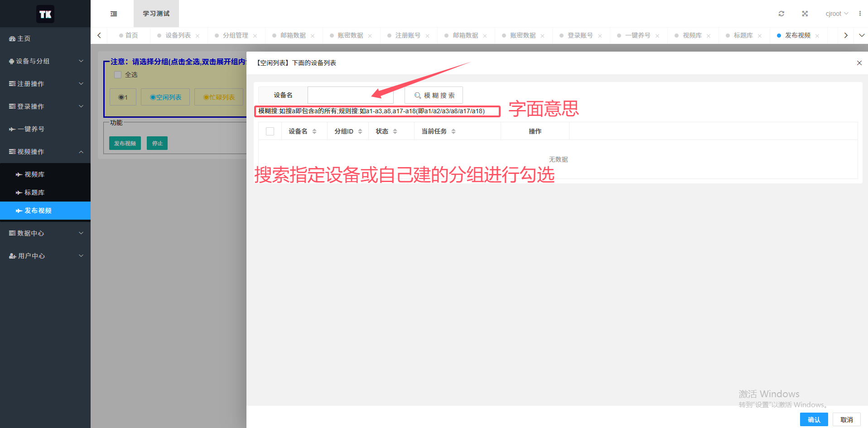The height and width of the screenshot is (428, 868).
Task: Select the 空闲列表 radio option
Action: pos(165,96)
